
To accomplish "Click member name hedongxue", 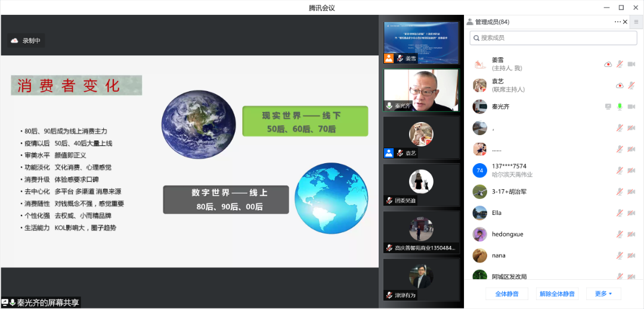I will click(507, 234).
